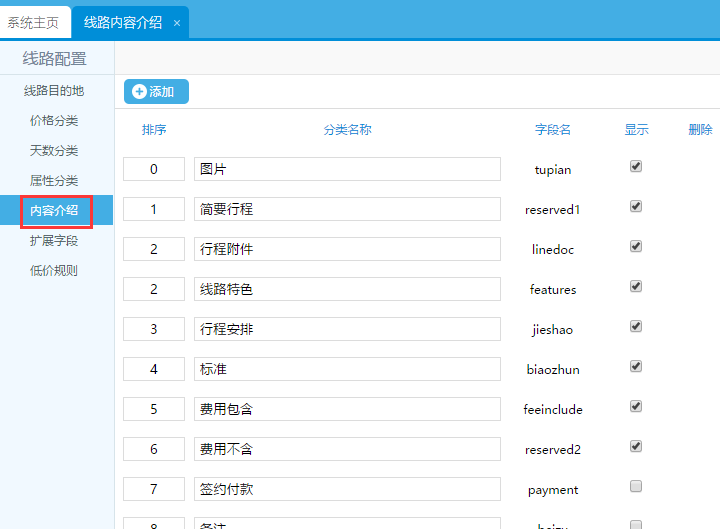The image size is (720, 529).
Task: Select 属性分类 in the sidebar
Action: 54,181
